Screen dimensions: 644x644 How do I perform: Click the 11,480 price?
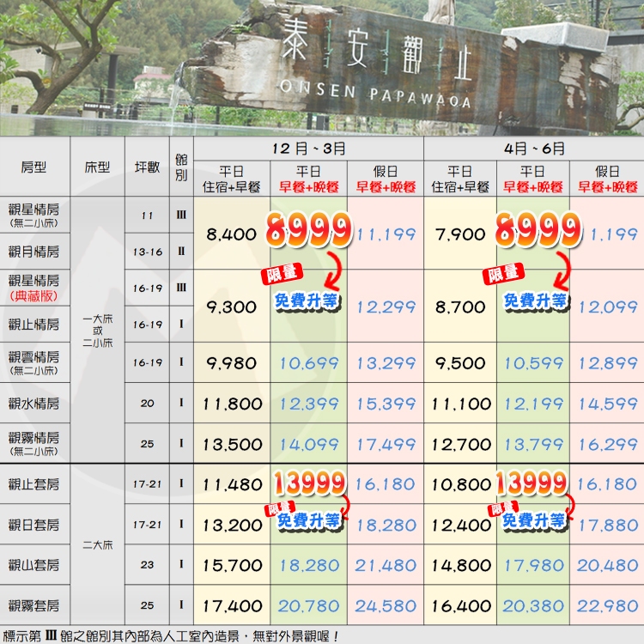click(x=233, y=484)
